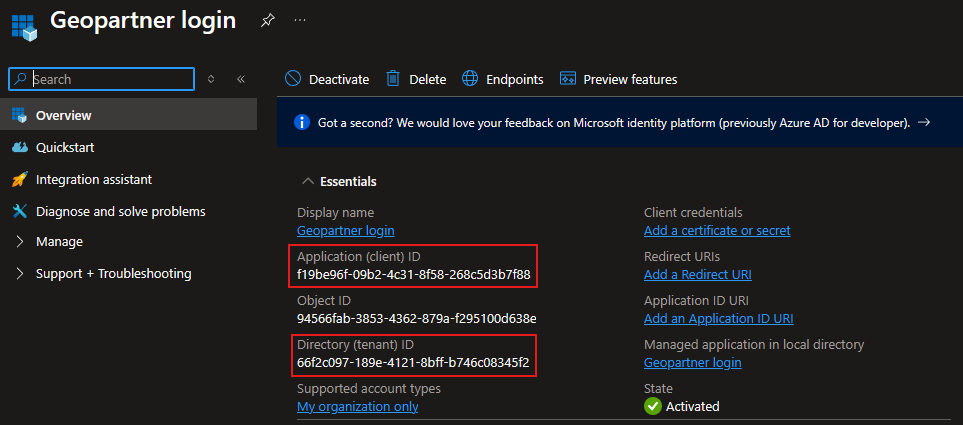
Task: Toggle the menu expand/collapse arrows
Action: [x=211, y=79]
